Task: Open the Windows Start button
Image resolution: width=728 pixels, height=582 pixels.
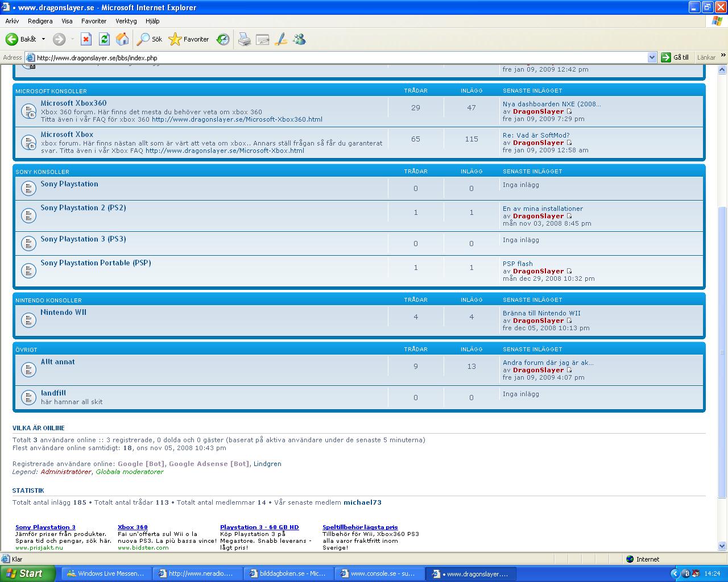Action: coord(27,573)
